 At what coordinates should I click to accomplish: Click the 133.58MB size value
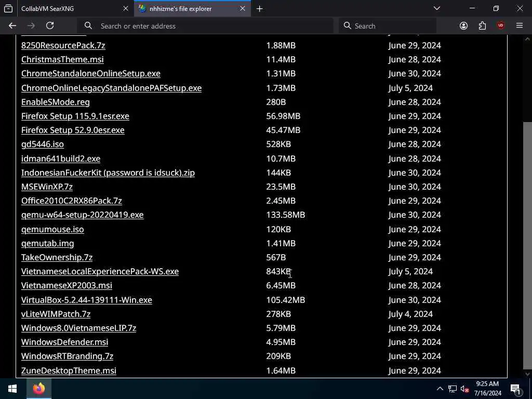coord(285,215)
